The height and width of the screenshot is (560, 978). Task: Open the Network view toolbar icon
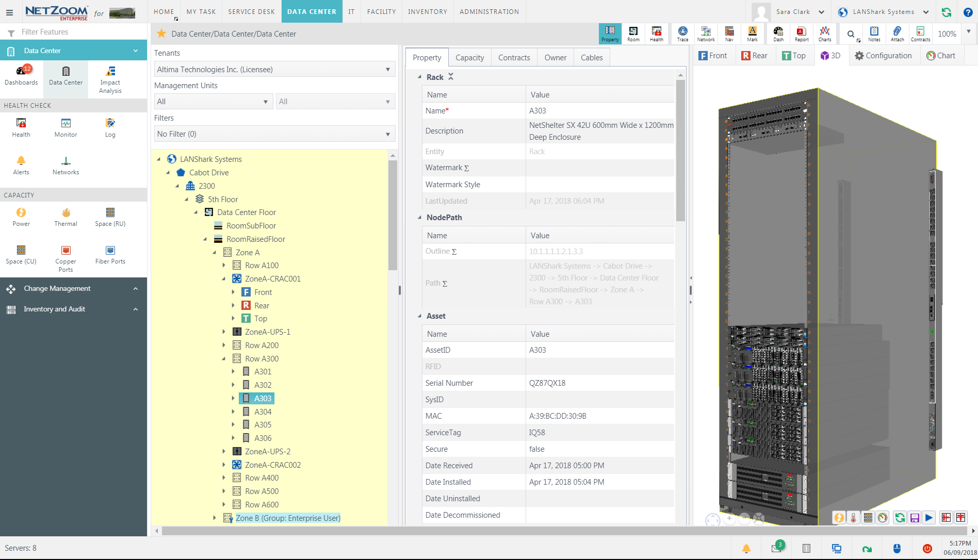(706, 34)
